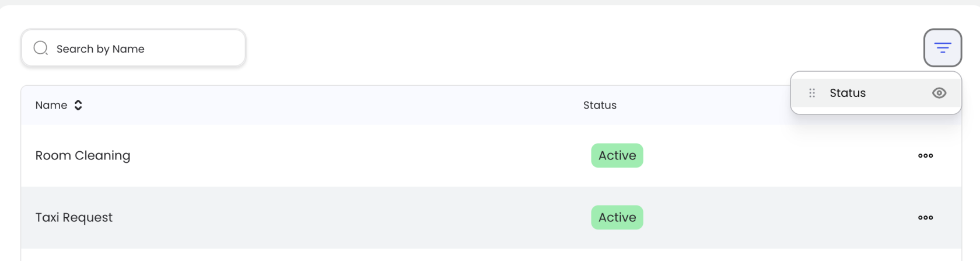Screen dimensions: 980x261
Task: Sort the table by Name arrows
Action: [78, 105]
